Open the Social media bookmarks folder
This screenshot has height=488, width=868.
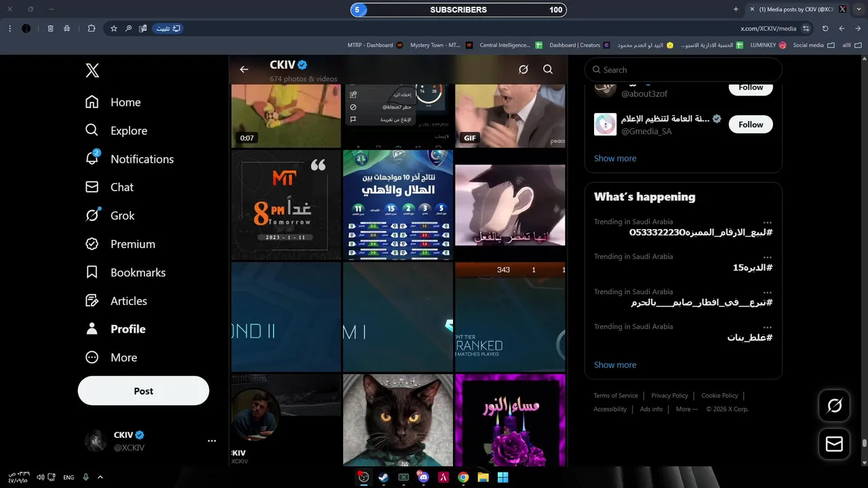tap(813, 45)
